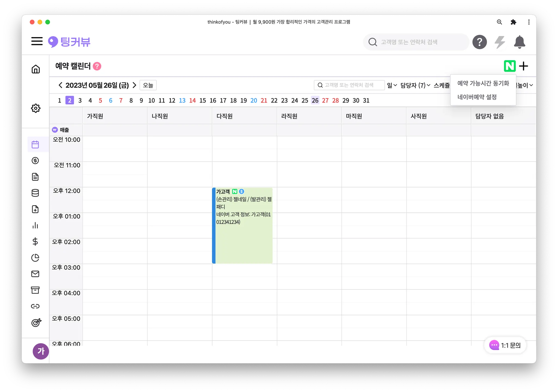Select 네이버예약 설정 menu item
This screenshot has height=392, width=558.
477,97
